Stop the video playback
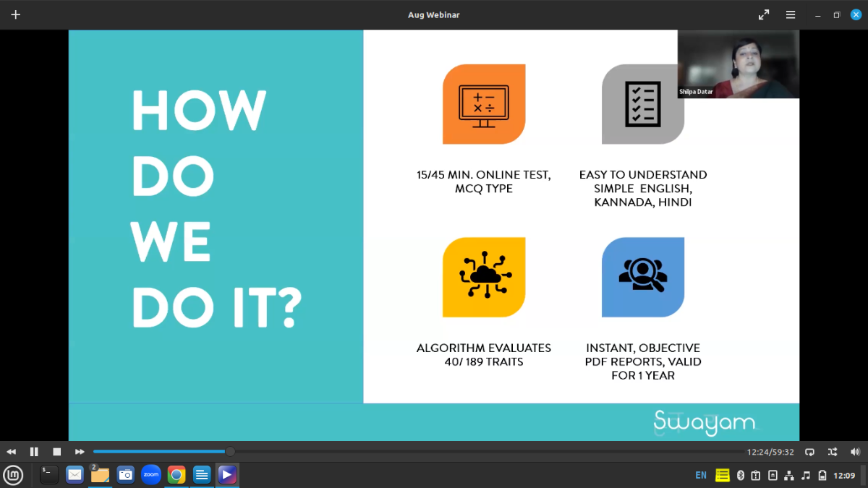 [x=57, y=452]
